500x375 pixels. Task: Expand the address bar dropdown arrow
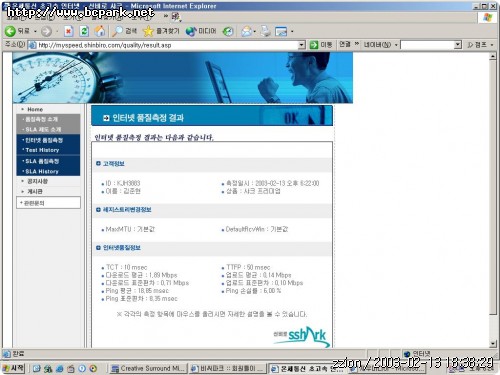coord(301,45)
